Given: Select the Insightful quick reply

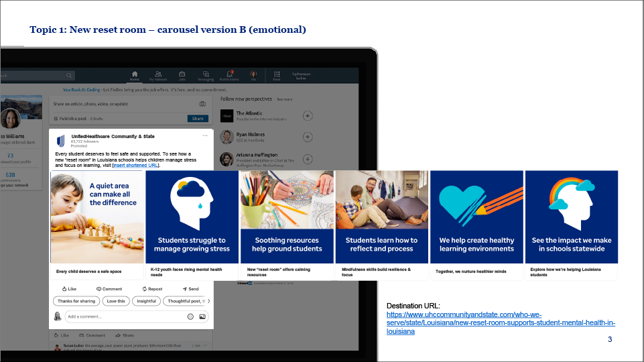Looking at the screenshot, I should (146, 301).
